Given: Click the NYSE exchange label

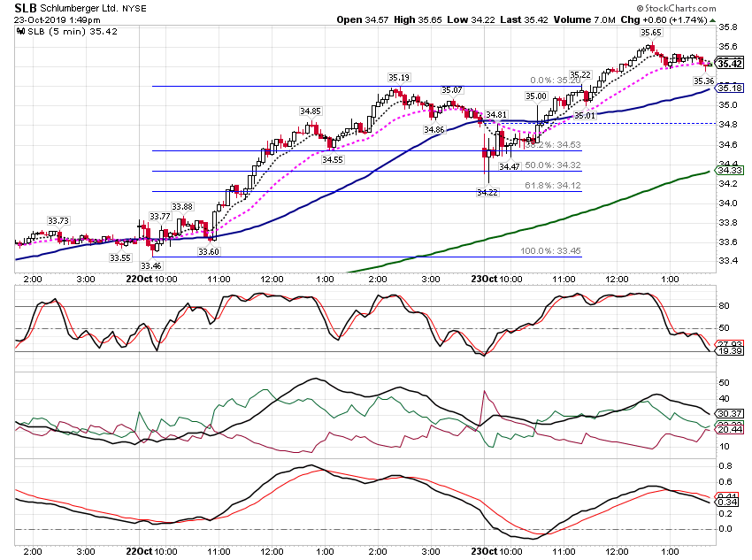Looking at the screenshot, I should point(134,8).
